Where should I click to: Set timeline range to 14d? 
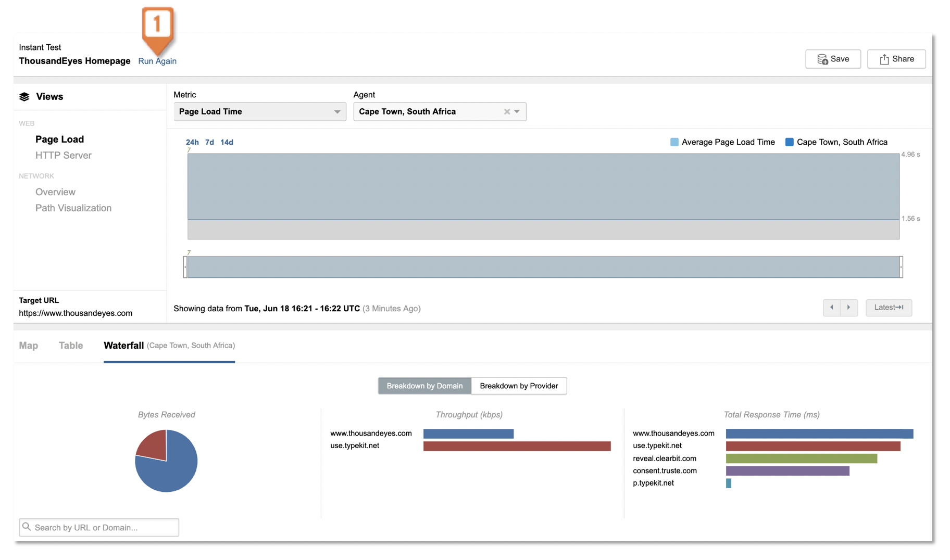[227, 142]
